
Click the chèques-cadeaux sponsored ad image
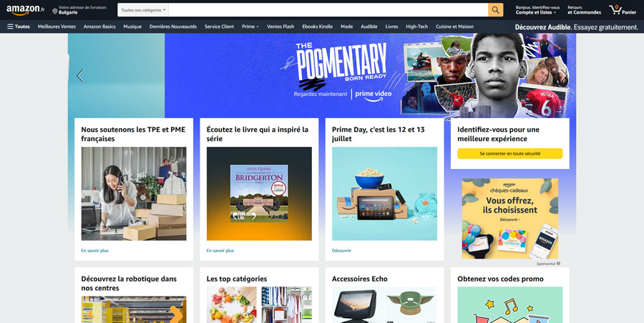click(509, 218)
